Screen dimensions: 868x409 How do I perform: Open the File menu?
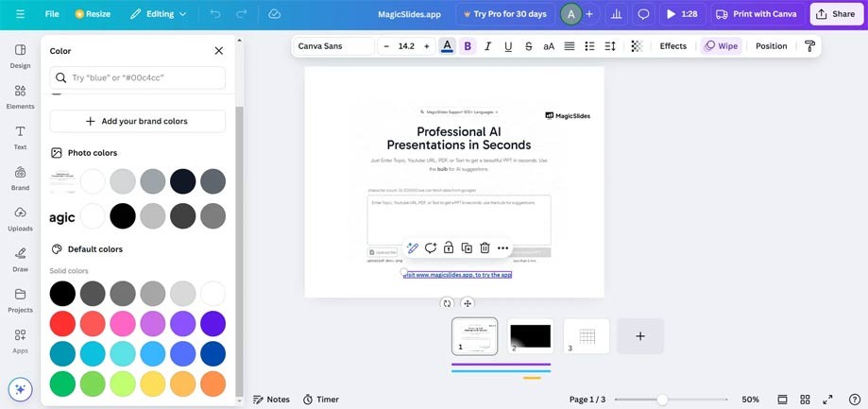(52, 14)
